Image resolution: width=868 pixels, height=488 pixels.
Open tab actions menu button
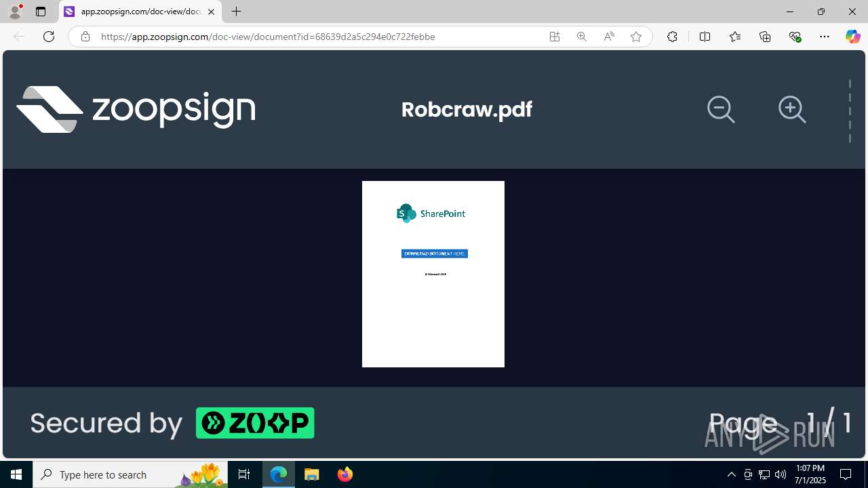41,12
